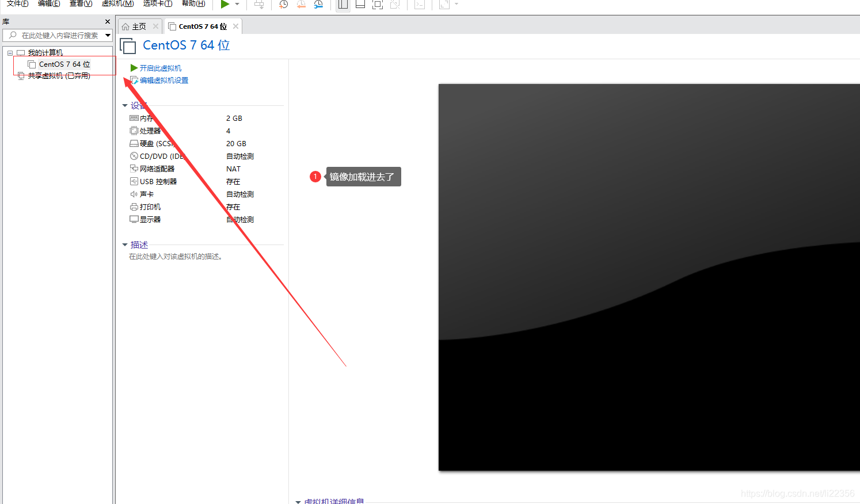Take a snapshot with the clock-plus icon
This screenshot has width=860, height=504.
tap(283, 4)
